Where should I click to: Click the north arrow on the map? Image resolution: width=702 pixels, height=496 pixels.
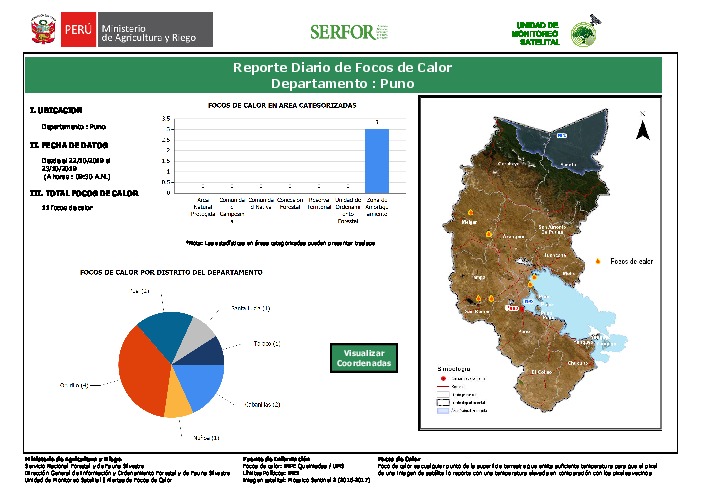tap(644, 130)
